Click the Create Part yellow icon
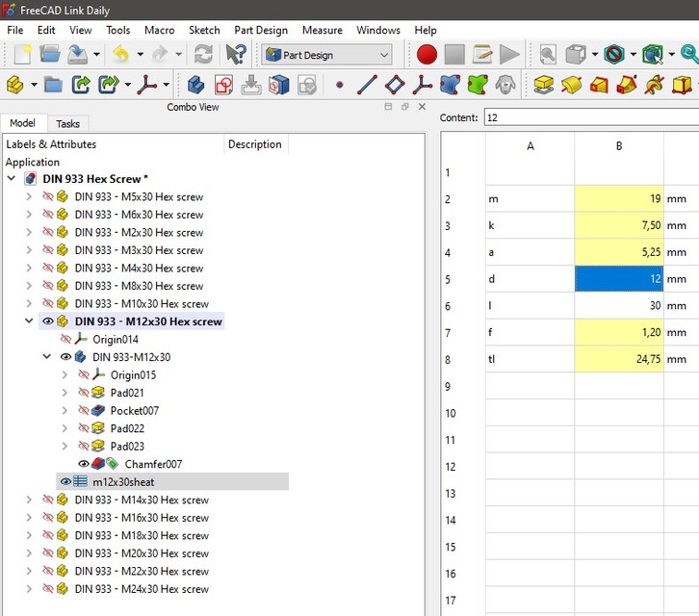Screen dimensions: 699x616 point(15,85)
